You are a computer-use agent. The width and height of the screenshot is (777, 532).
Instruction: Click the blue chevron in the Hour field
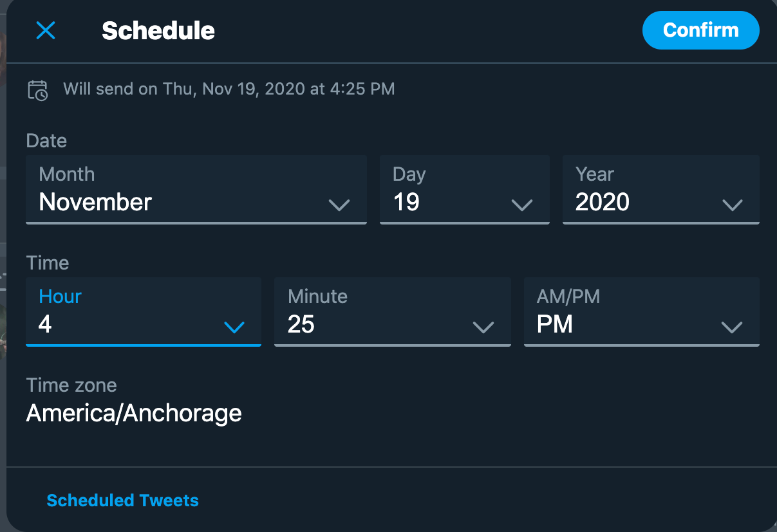(234, 327)
